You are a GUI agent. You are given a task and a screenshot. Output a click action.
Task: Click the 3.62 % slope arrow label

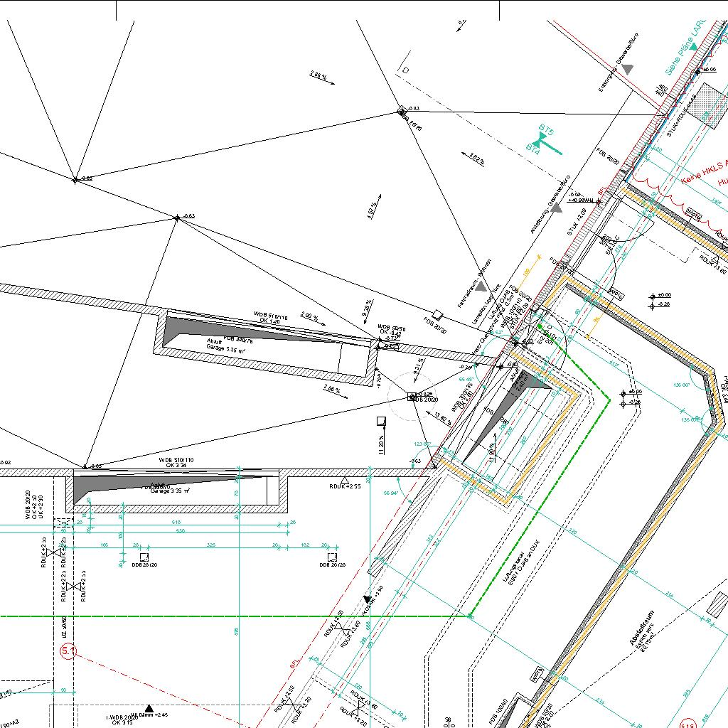click(x=476, y=157)
